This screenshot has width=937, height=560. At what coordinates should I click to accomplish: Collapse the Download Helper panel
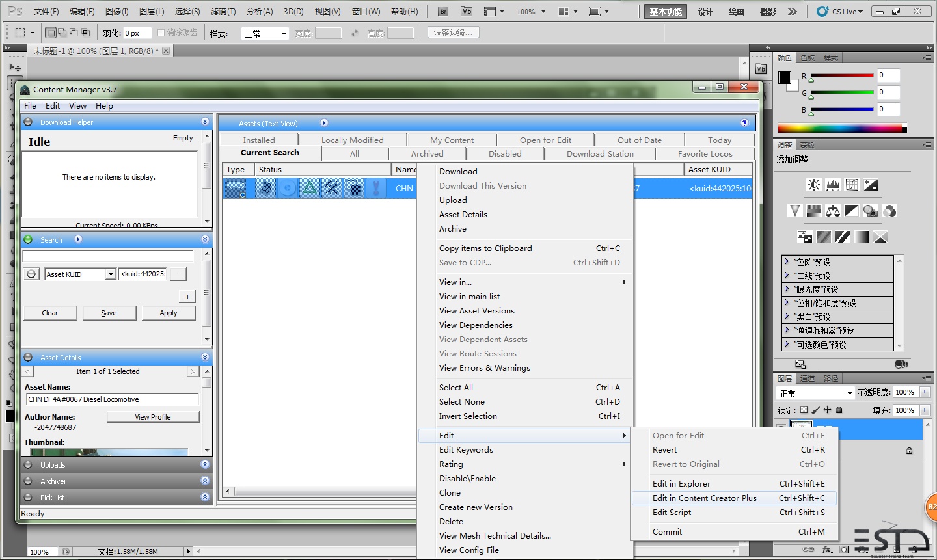click(x=205, y=122)
